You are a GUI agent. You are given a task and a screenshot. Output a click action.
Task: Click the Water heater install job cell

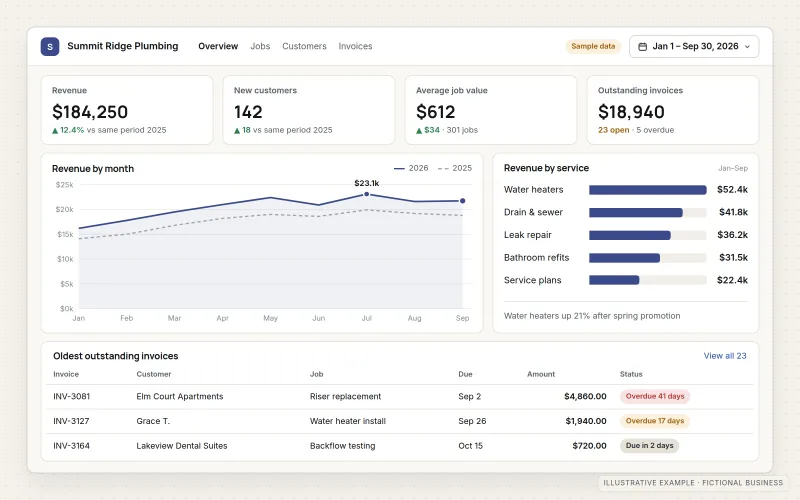tap(347, 421)
